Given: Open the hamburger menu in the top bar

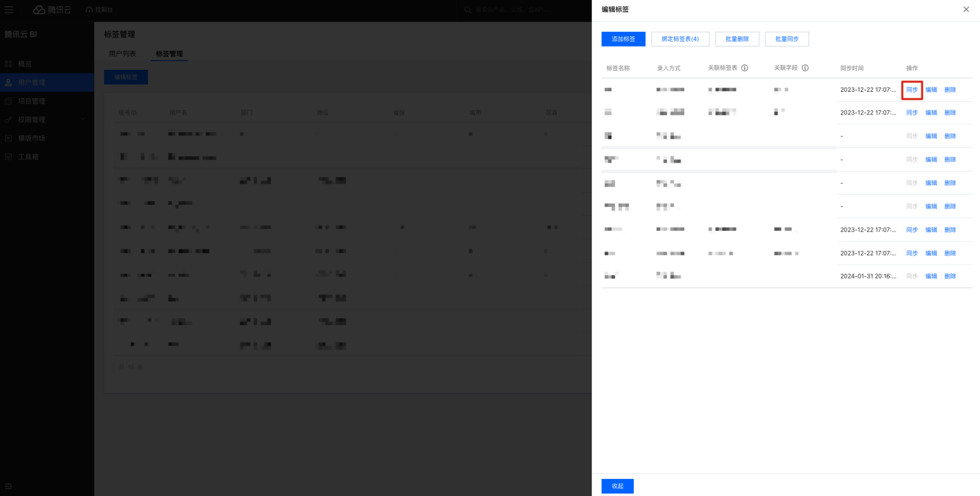Looking at the screenshot, I should pos(9,10).
